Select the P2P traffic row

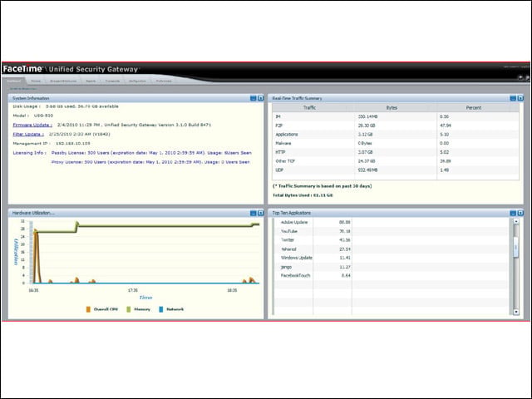396,126
